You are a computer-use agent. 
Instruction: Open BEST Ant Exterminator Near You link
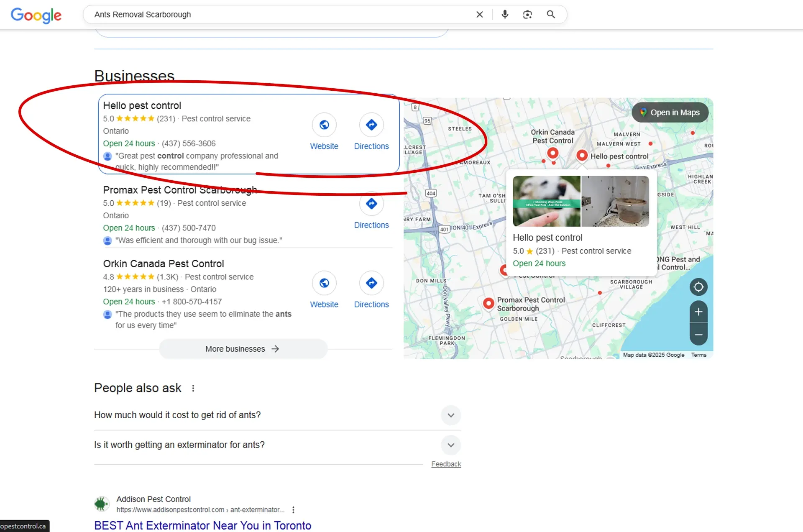click(202, 525)
